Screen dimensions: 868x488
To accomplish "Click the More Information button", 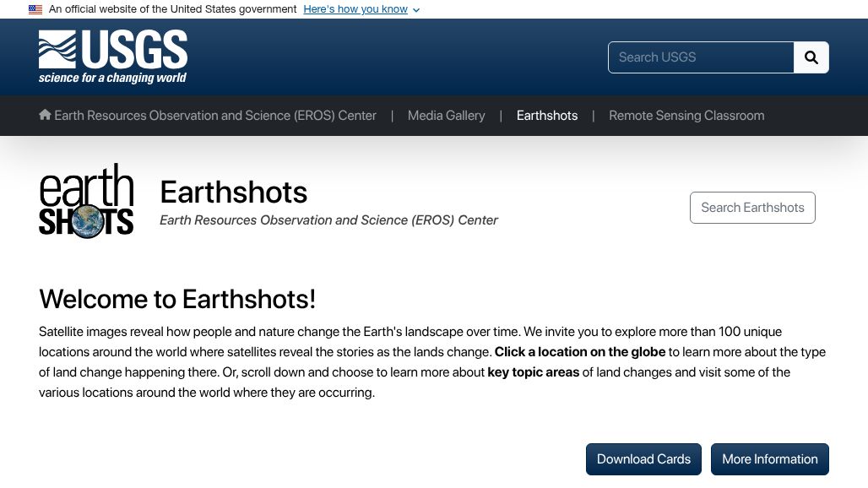I will tap(770, 459).
